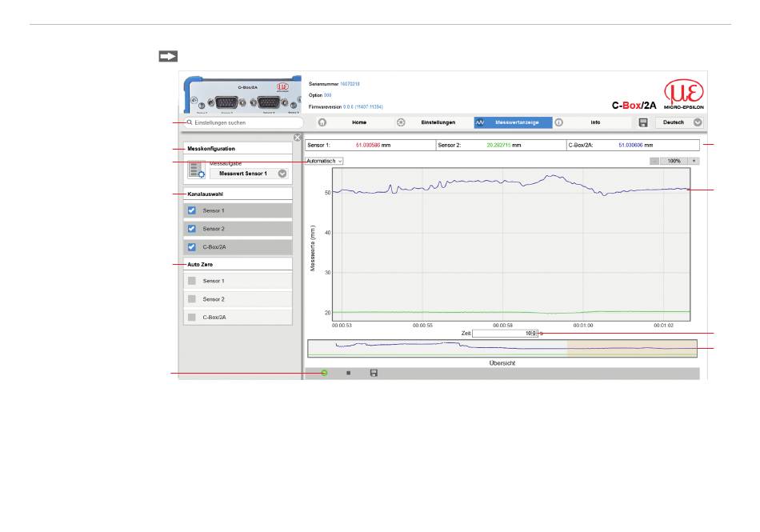Click the Messwertanzeige waveform icon
Viewport: 760px width, 532px height.
coord(480,122)
